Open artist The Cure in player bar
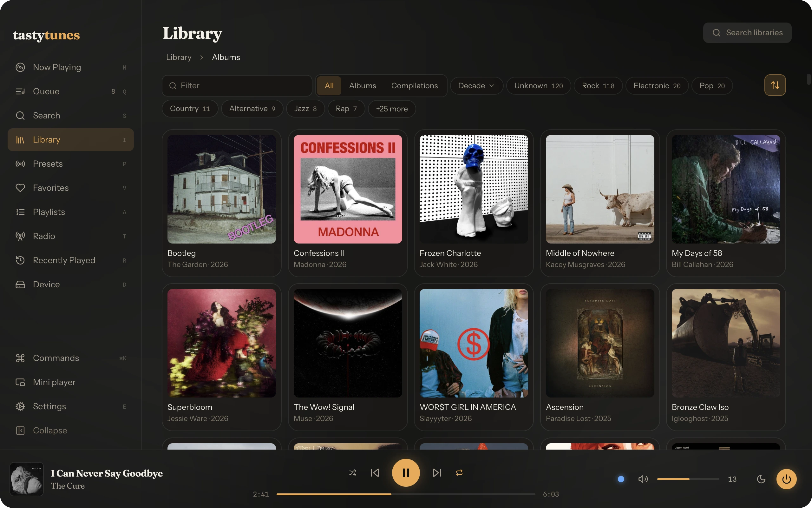The width and height of the screenshot is (812, 508). (68, 486)
